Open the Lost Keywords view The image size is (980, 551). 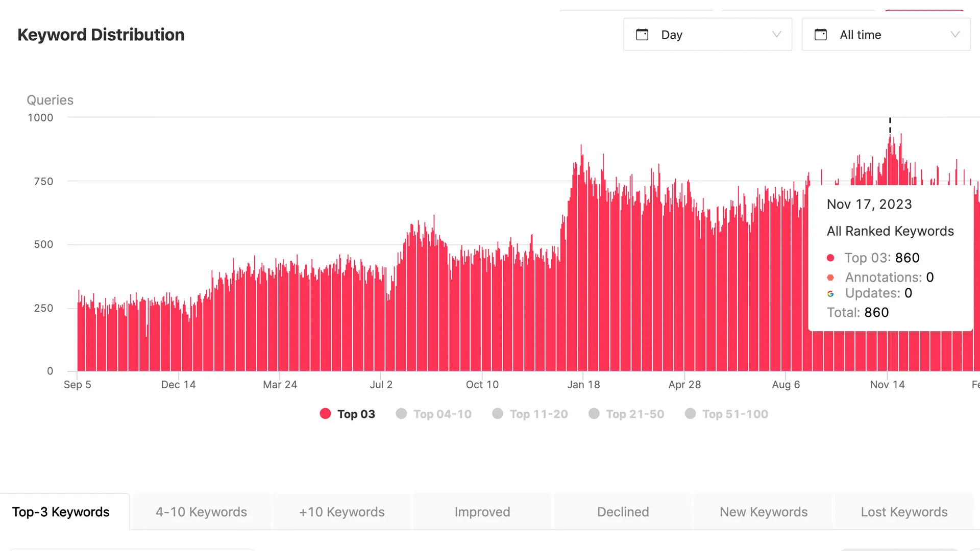(904, 512)
